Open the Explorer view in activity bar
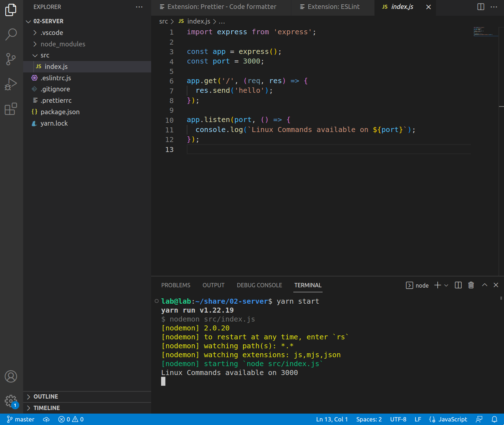504x425 pixels. [x=11, y=10]
